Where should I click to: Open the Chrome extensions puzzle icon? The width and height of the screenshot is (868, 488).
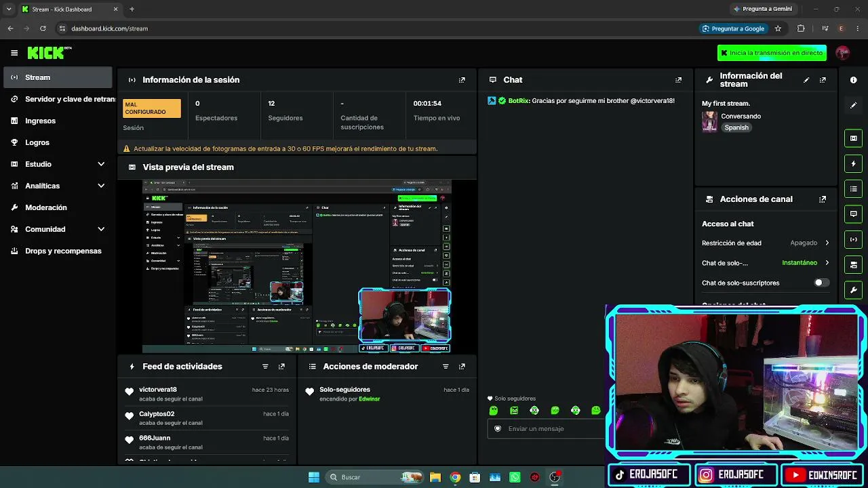coord(801,28)
